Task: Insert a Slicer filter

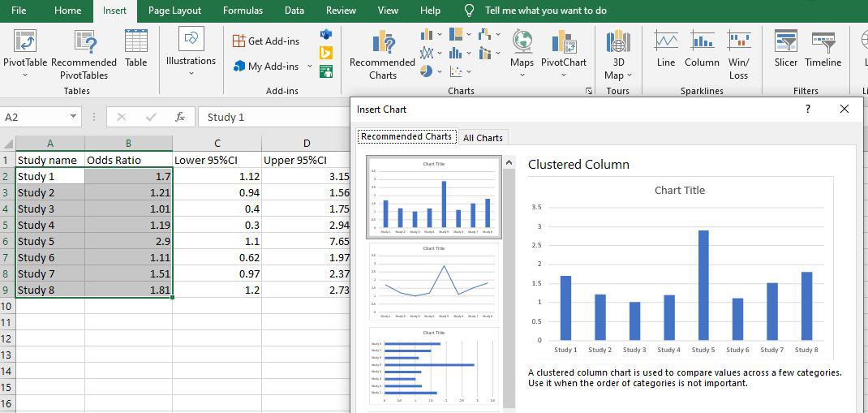Action: [x=786, y=49]
